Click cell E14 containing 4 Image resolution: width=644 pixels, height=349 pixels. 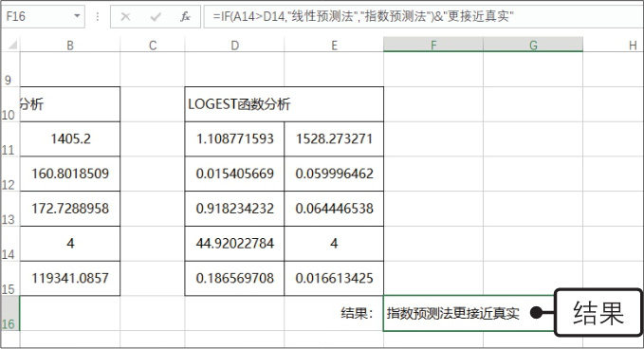334,244
